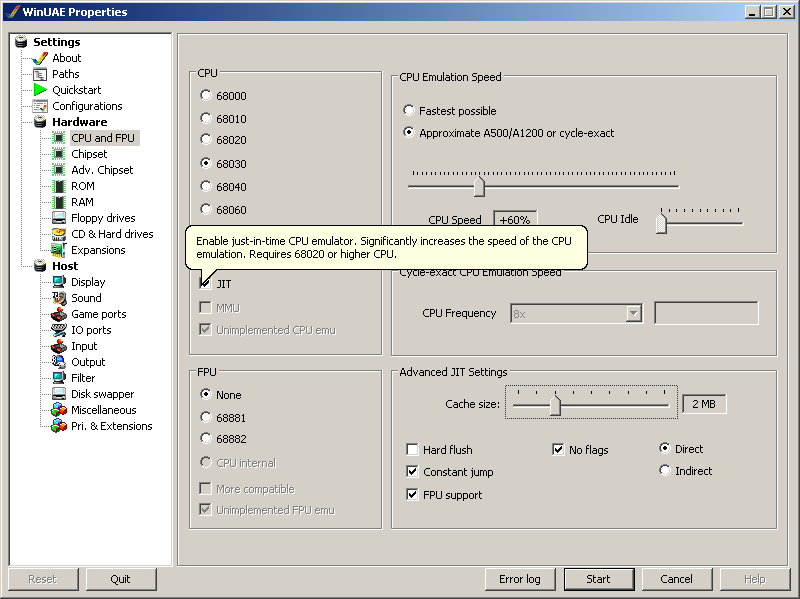
Task: Select Fastest possible emulation speed
Action: click(x=409, y=110)
